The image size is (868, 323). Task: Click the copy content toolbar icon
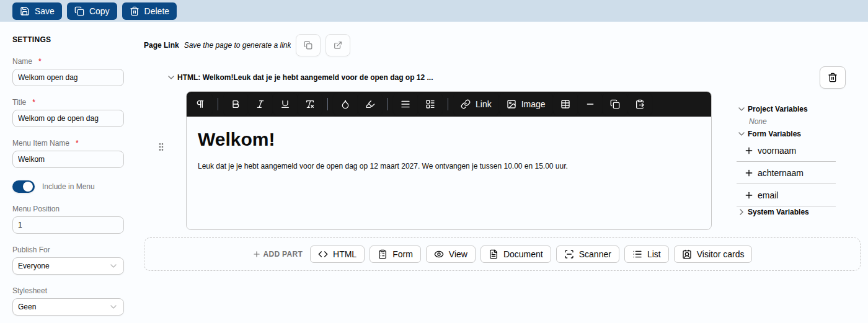tap(615, 104)
